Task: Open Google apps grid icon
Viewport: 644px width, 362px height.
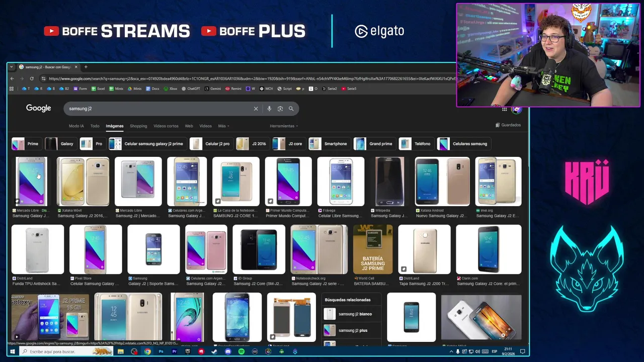Action: point(504,109)
